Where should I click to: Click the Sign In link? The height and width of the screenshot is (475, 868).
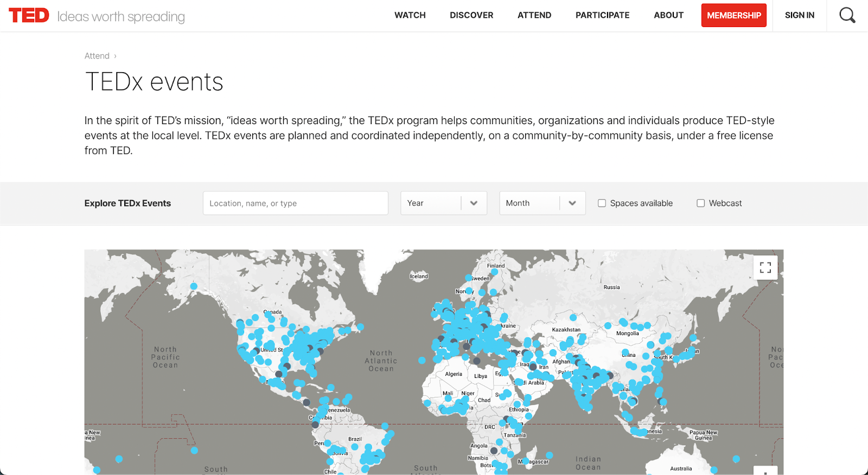coord(800,15)
